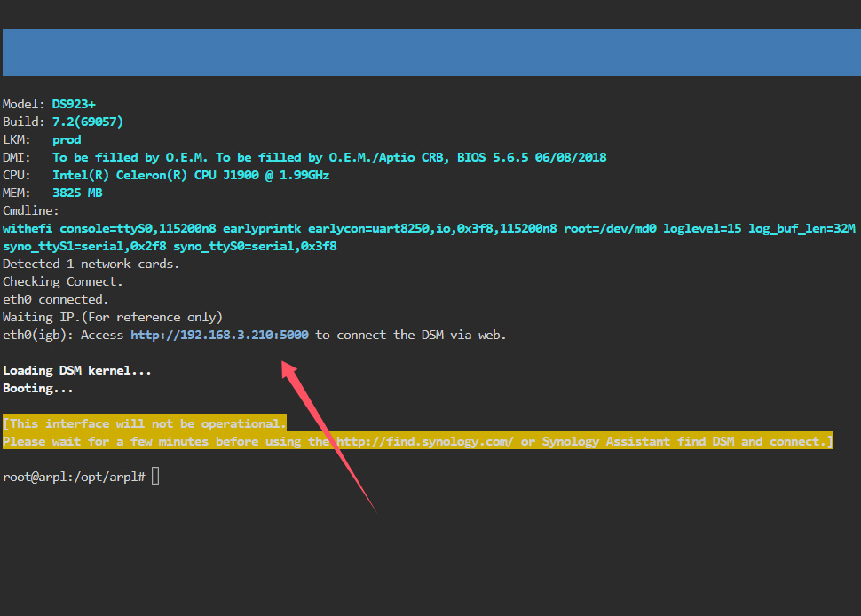Click the Intel Celeron J1900 CPU text
This screenshot has height=616, width=861.
point(190,175)
